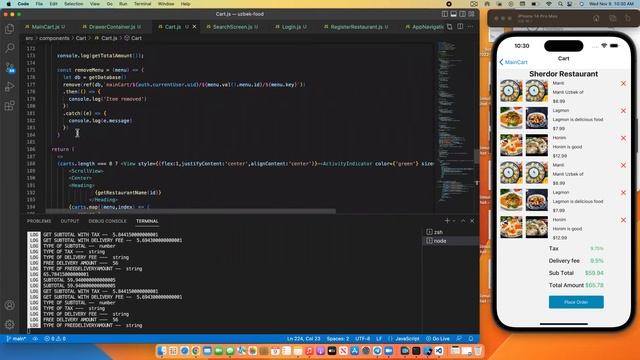
Task: Open the DEBUG CONSOLE panel tab
Action: (107, 221)
